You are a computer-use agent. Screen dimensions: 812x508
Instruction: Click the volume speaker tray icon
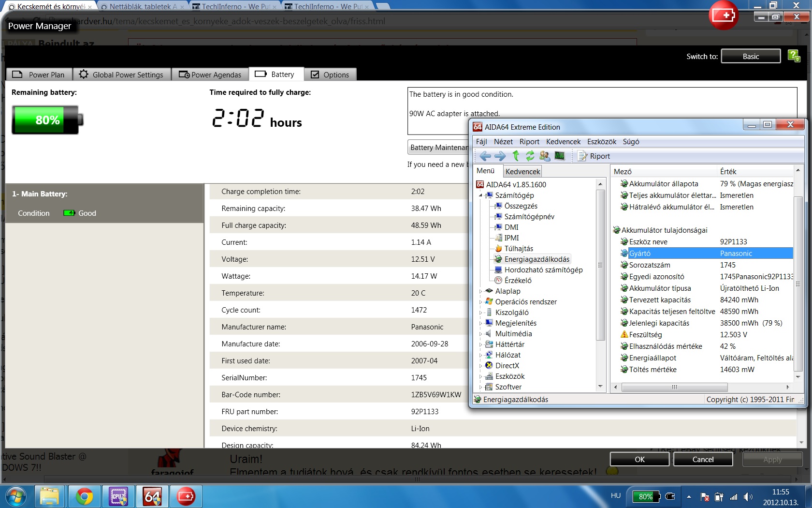748,497
